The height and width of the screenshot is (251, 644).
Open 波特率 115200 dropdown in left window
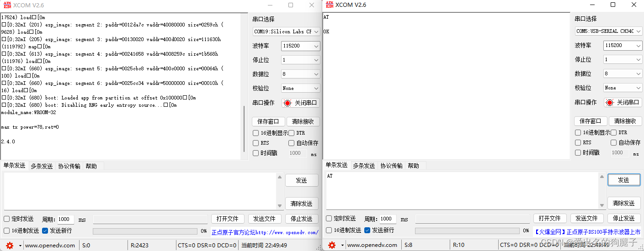(300, 46)
